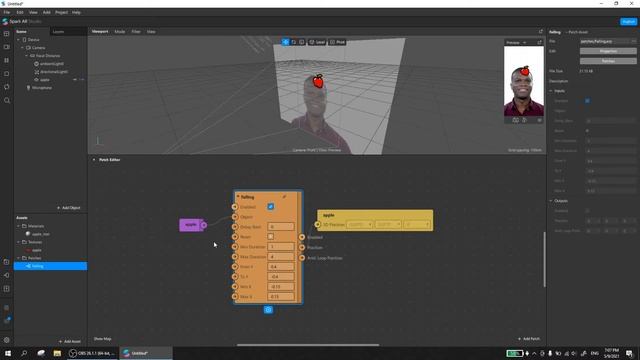Image resolution: width=640 pixels, height=360 pixels.
Task: Toggle the Enabled checkbox on falling patch
Action: [271, 207]
